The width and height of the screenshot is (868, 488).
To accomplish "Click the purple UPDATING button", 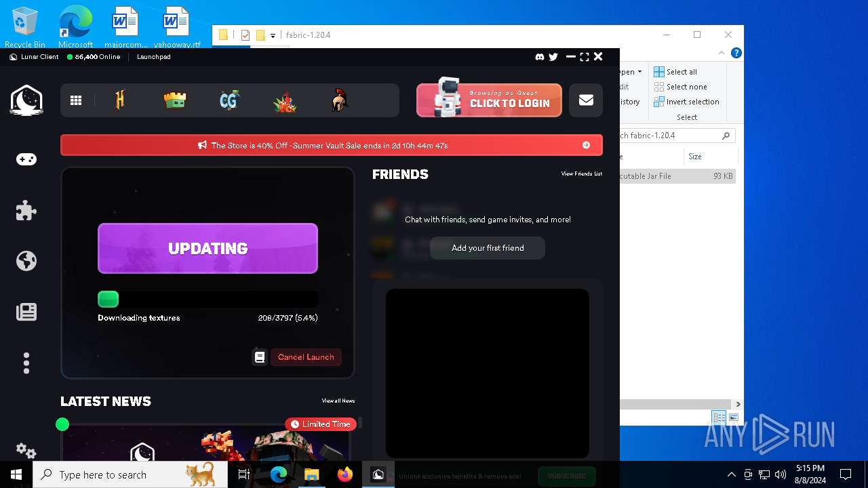I will (208, 248).
